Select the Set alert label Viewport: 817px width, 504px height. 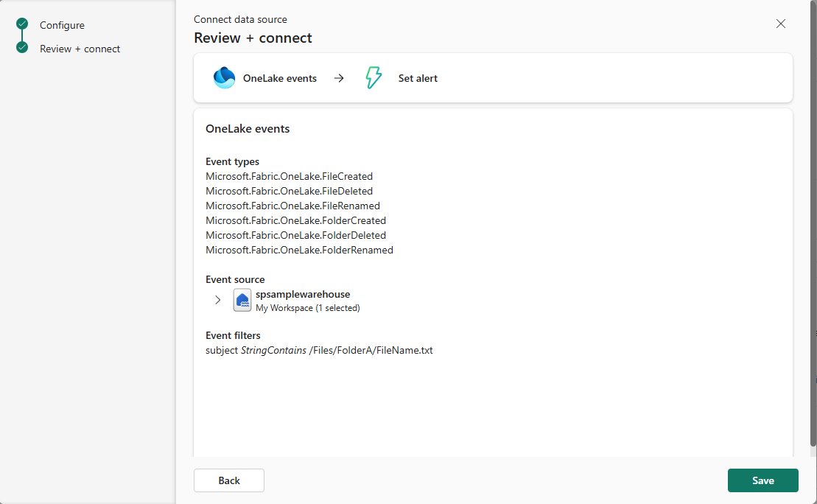(x=418, y=78)
